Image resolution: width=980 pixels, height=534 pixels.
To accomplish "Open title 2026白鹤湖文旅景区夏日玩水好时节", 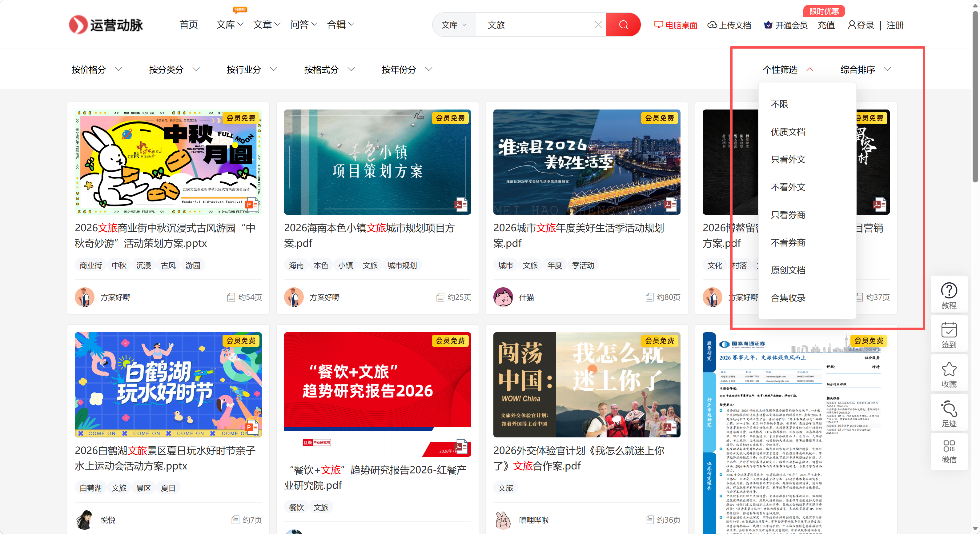I will 165,458.
